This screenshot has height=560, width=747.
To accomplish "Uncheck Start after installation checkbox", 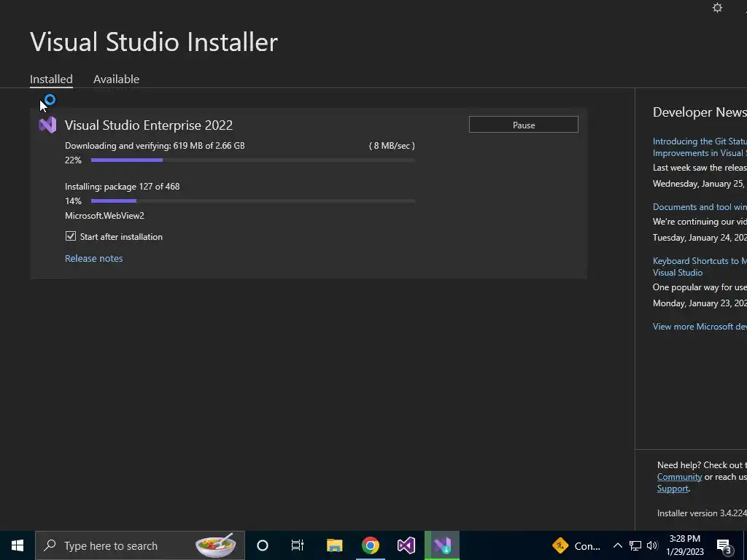I will pyautogui.click(x=71, y=236).
